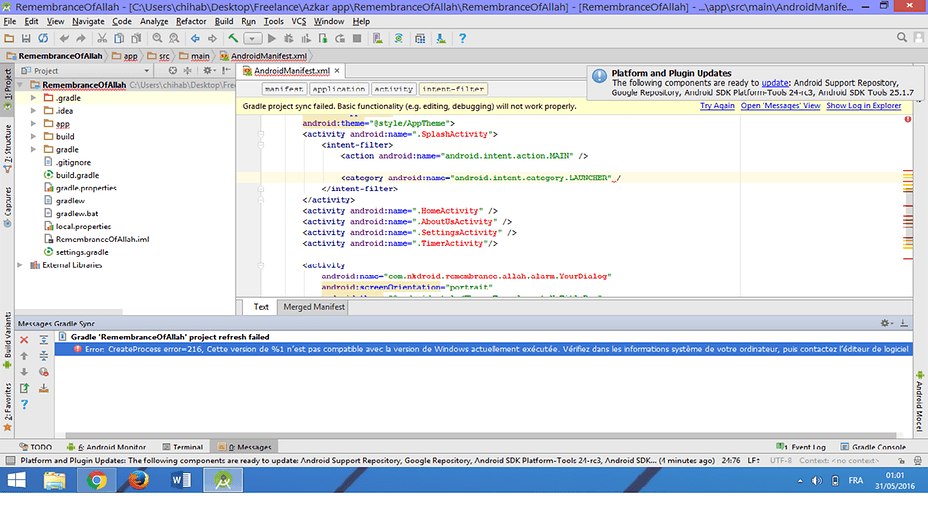Click the SDK Manager download icon
The image size is (928, 521).
[x=441, y=38]
